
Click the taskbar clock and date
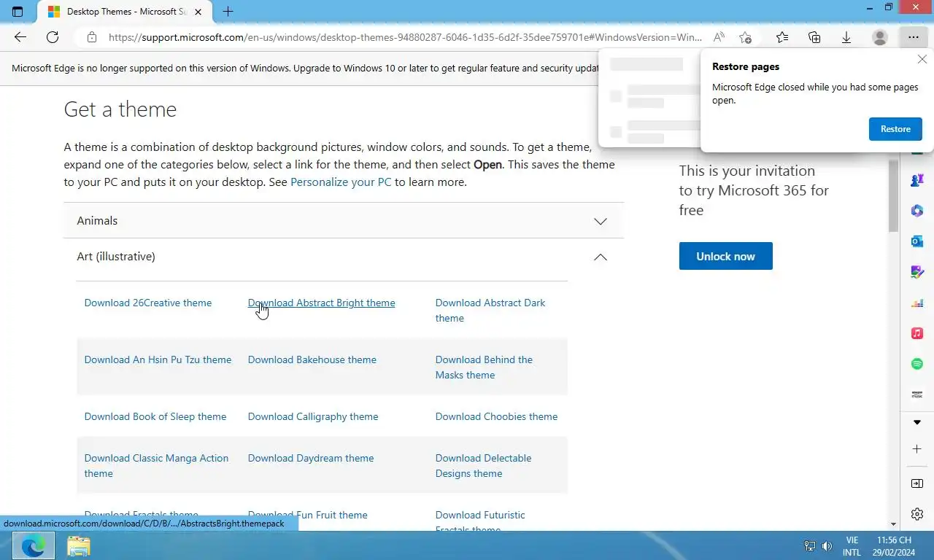coord(894,545)
